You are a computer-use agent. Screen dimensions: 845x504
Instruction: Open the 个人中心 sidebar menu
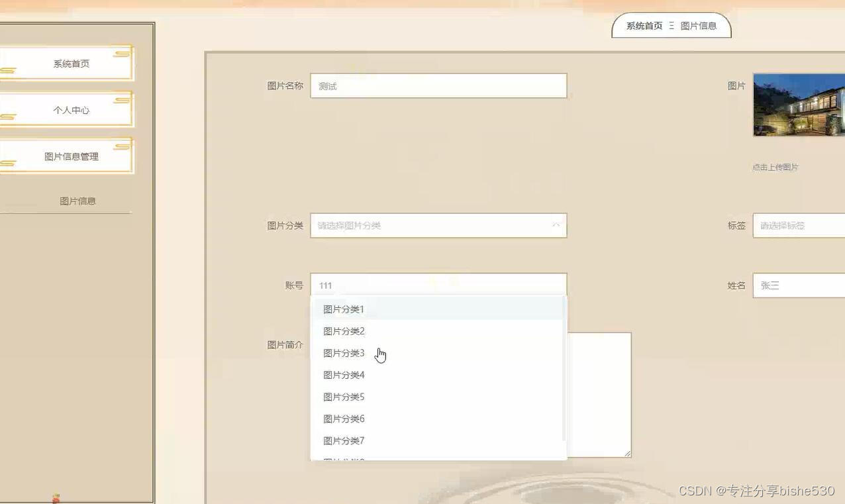pos(66,110)
